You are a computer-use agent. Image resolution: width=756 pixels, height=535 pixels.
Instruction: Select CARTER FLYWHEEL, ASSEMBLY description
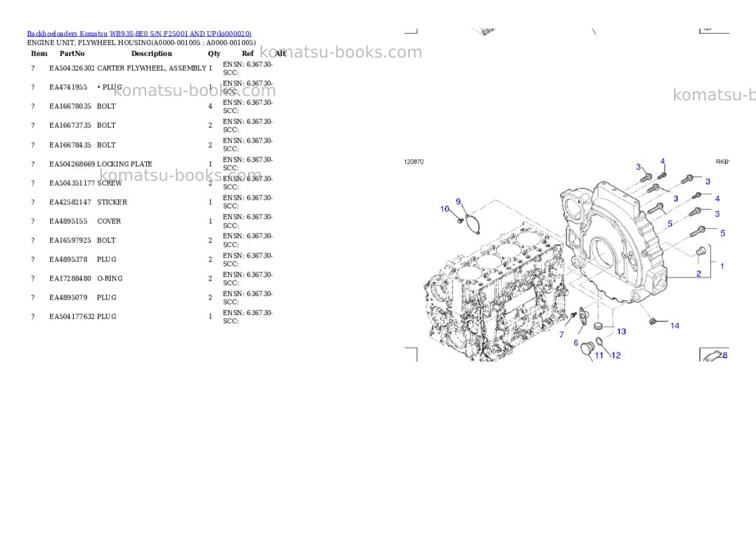click(x=152, y=69)
